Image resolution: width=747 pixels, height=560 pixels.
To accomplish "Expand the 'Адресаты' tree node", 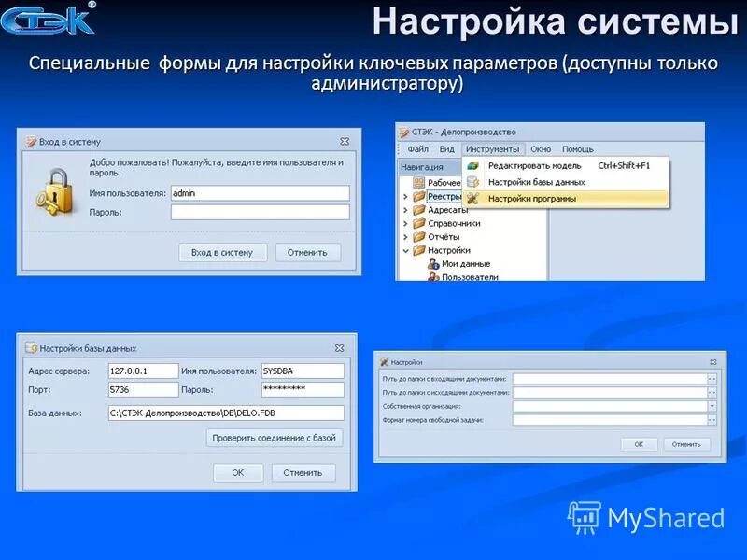I will coord(406,209).
